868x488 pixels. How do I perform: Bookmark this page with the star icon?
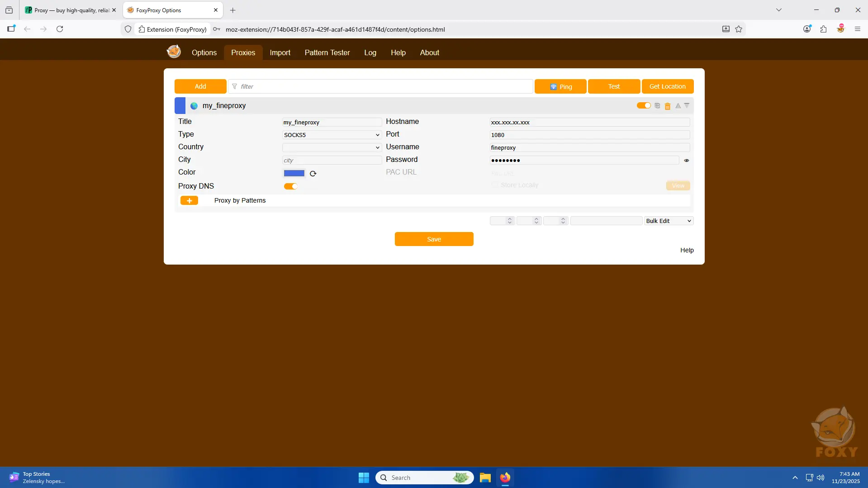click(x=739, y=29)
